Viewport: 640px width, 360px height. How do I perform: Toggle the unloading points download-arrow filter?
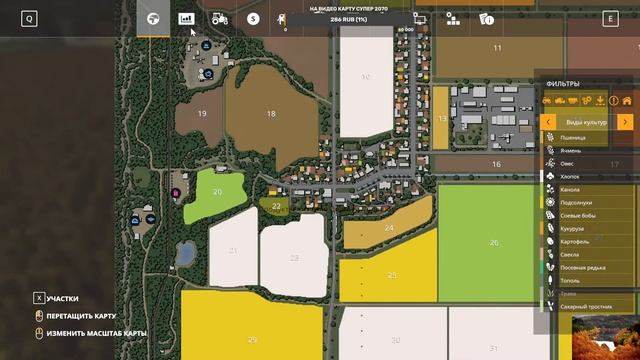(600, 100)
